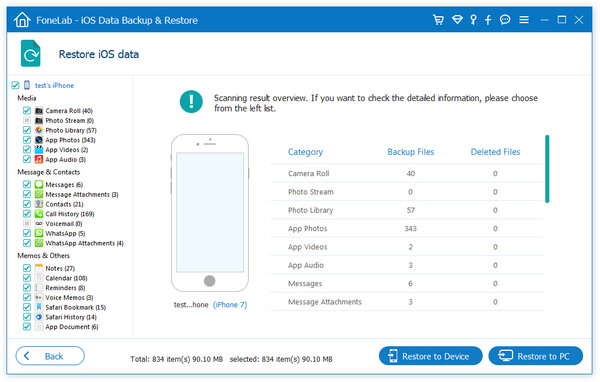Select the App Photos row in table
This screenshot has width=600, height=382.
[x=407, y=229]
